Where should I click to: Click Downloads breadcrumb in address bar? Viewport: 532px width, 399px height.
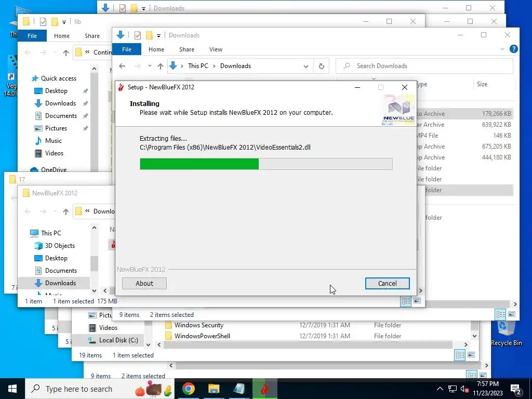click(235, 66)
